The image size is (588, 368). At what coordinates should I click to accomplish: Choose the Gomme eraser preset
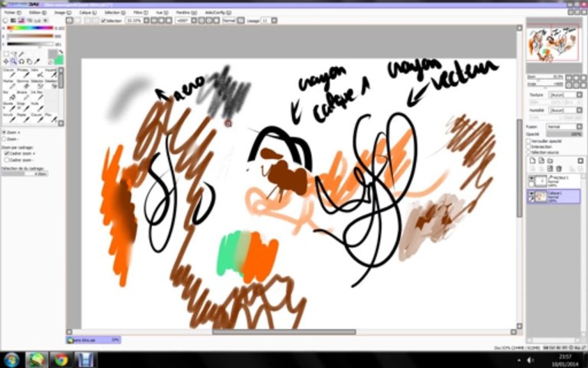click(x=23, y=84)
